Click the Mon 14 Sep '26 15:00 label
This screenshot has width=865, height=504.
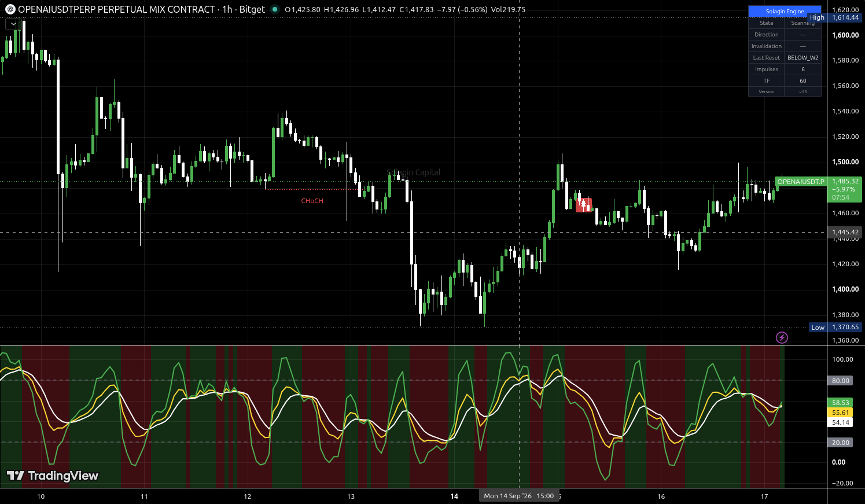pos(519,496)
